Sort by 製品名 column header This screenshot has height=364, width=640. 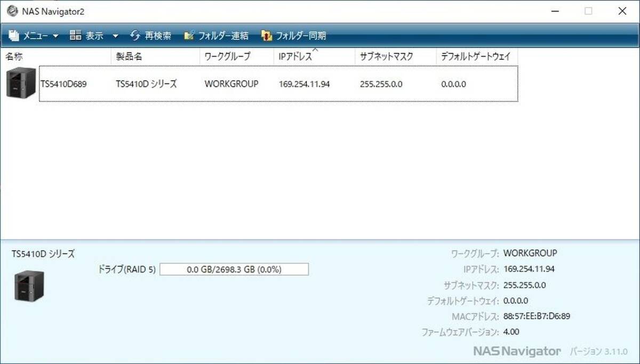[156, 56]
